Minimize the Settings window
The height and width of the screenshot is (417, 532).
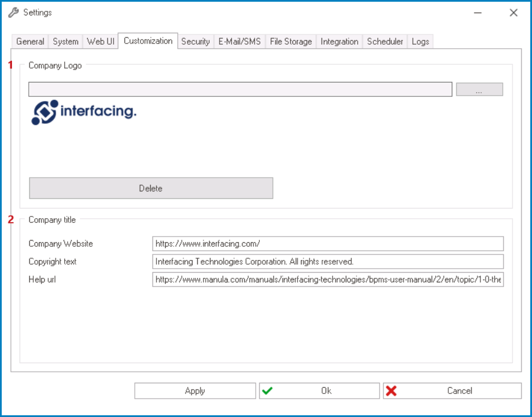[478, 13]
